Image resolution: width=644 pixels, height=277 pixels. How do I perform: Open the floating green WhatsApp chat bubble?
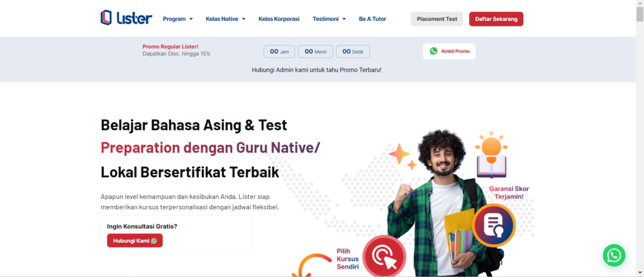tap(614, 255)
